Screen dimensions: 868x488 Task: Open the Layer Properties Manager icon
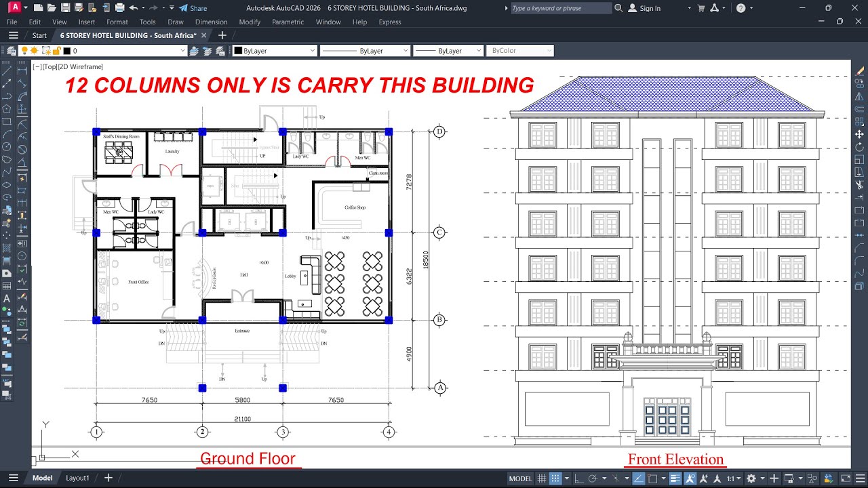tap(10, 51)
